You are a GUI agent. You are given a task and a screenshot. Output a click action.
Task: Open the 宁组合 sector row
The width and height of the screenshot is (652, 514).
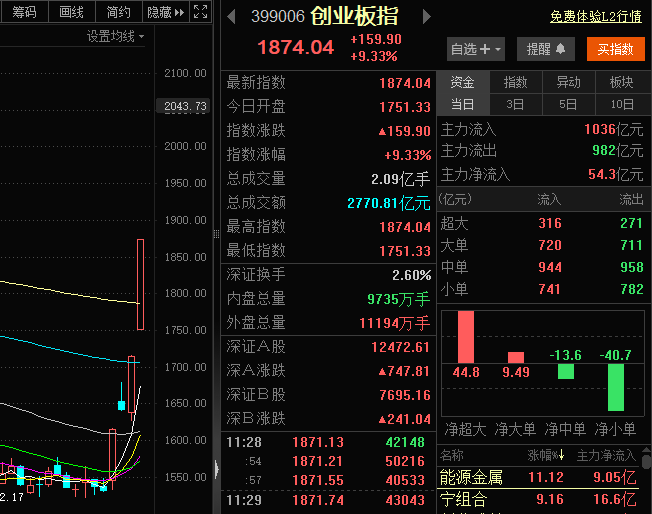(538, 499)
